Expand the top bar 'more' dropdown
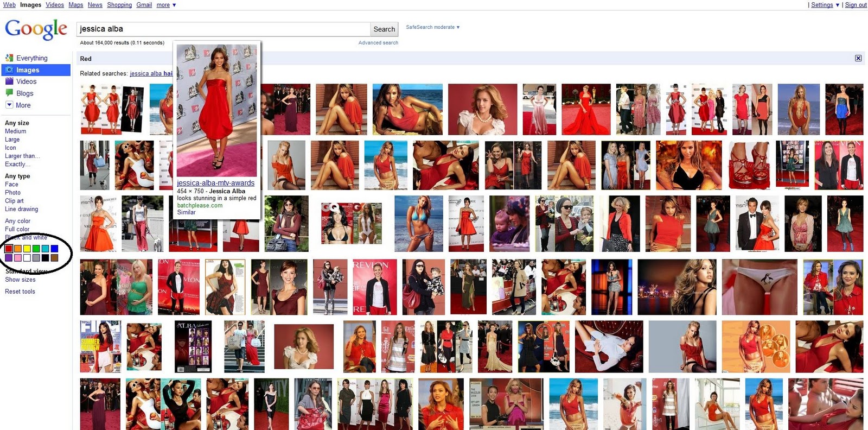 [166, 5]
